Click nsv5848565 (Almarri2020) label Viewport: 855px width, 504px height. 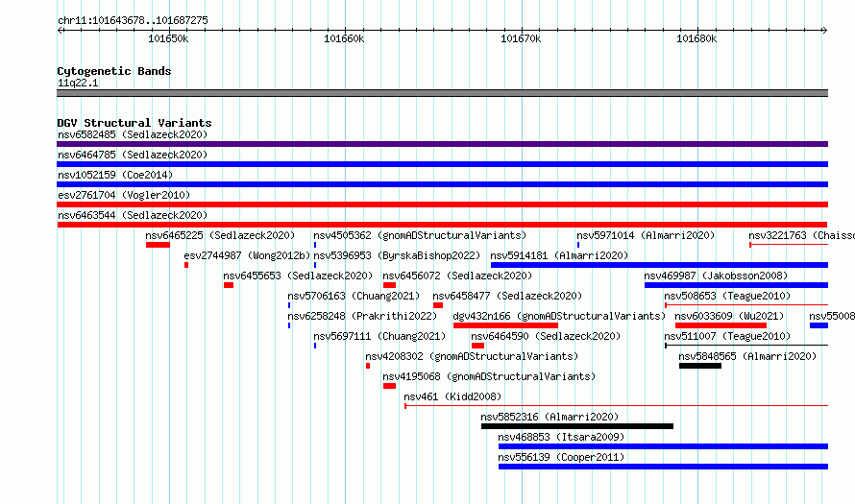point(747,356)
